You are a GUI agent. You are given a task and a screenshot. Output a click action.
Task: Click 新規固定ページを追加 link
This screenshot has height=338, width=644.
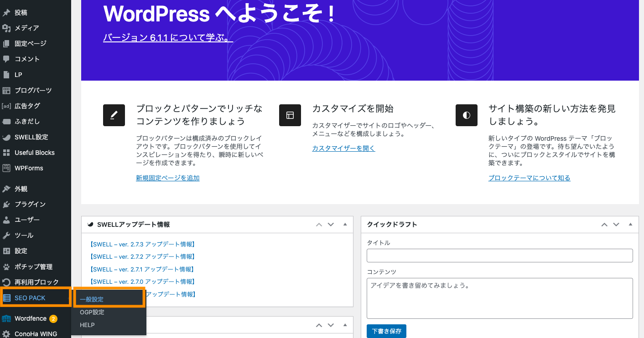pyautogui.click(x=168, y=178)
